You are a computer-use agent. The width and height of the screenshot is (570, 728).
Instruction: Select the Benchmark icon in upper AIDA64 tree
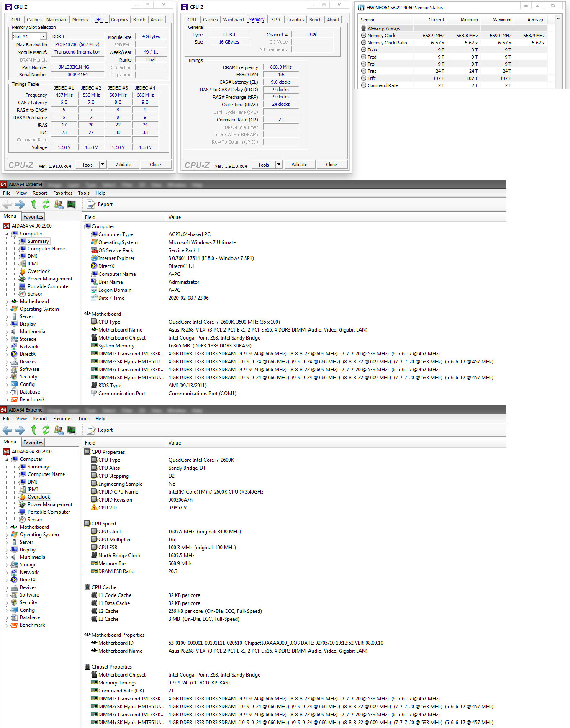(x=14, y=399)
